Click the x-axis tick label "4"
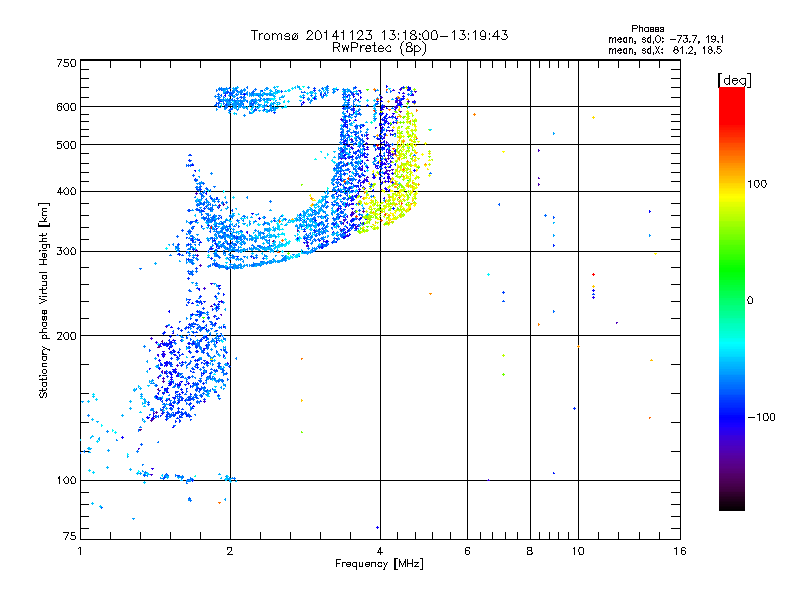The width and height of the screenshot is (800, 600). pyautogui.click(x=380, y=551)
